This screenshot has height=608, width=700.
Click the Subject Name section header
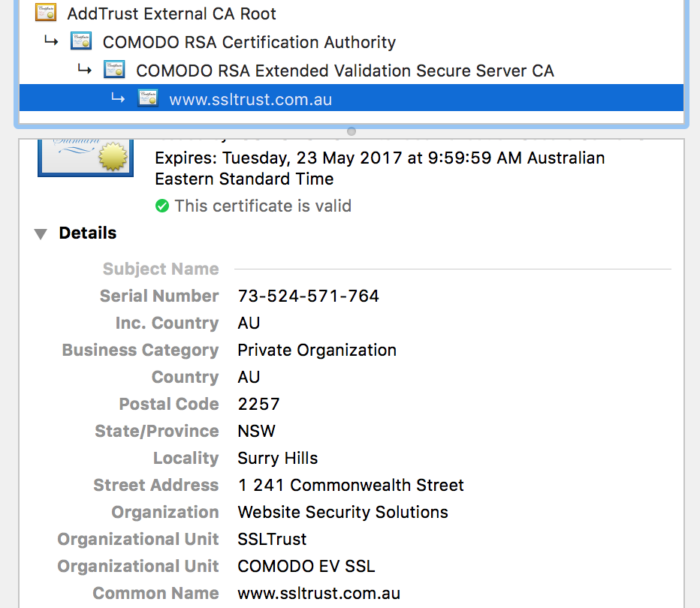pyautogui.click(x=161, y=269)
